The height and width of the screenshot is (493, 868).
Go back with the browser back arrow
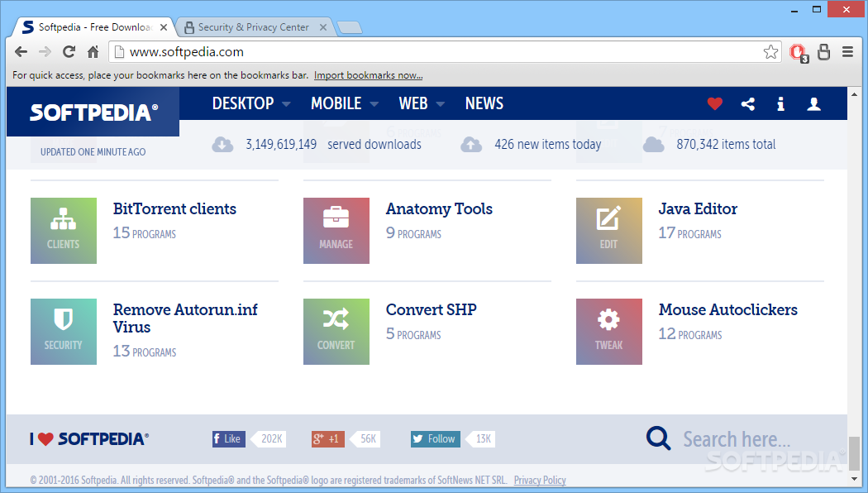[x=21, y=52]
